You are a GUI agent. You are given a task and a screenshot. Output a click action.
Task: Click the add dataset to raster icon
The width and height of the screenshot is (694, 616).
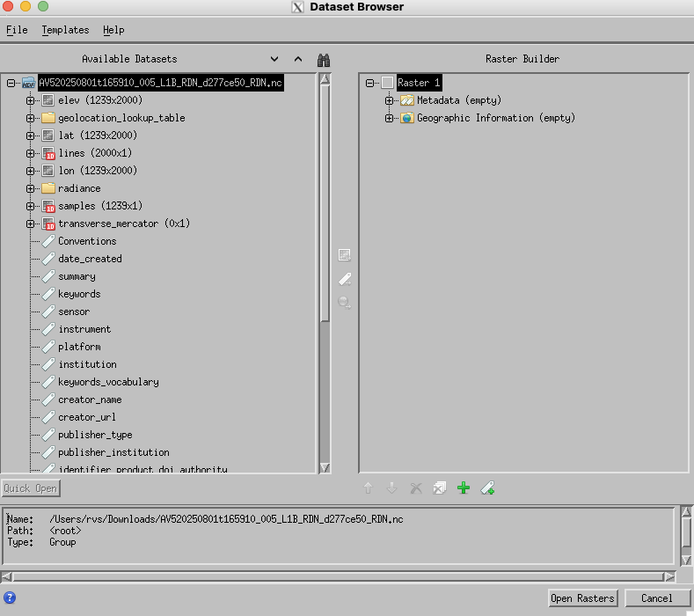point(344,255)
